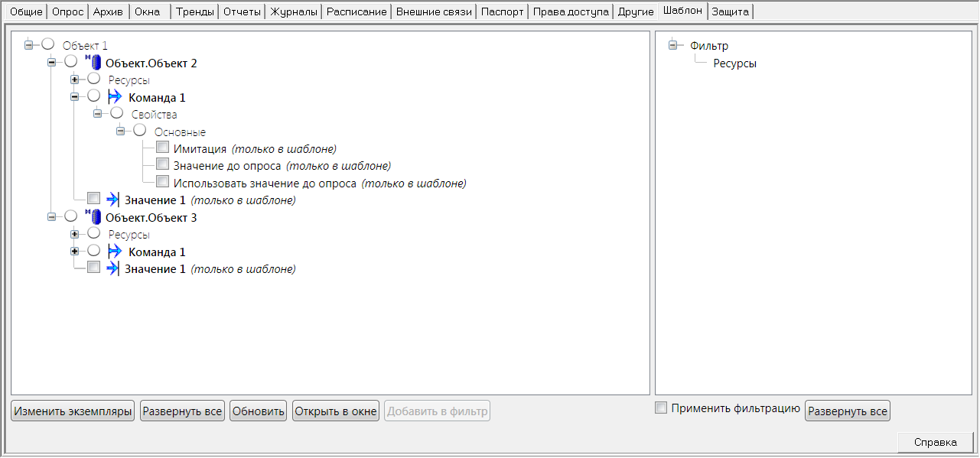Select the Свойства tree row label
The image size is (980, 458).
click(x=154, y=115)
